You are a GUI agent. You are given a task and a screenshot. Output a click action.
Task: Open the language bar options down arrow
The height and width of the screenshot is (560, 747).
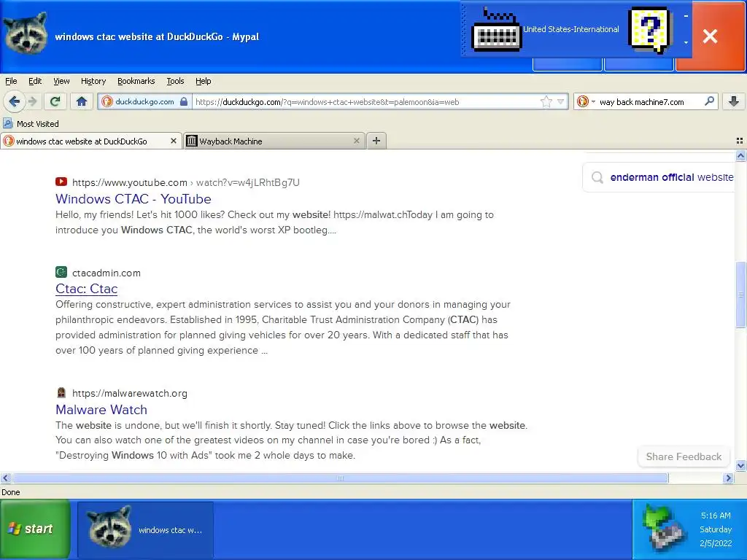(x=686, y=42)
